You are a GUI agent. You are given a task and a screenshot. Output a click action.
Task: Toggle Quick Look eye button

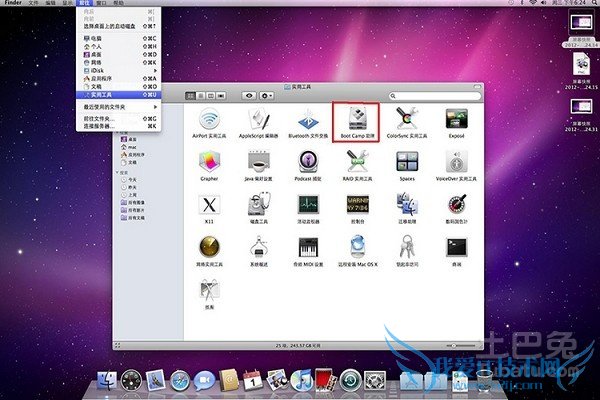249,96
